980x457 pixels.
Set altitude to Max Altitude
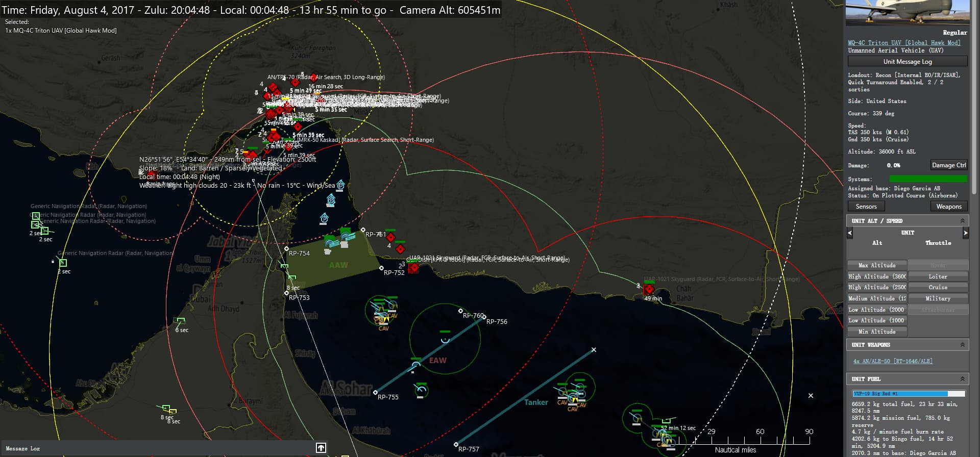click(x=877, y=265)
